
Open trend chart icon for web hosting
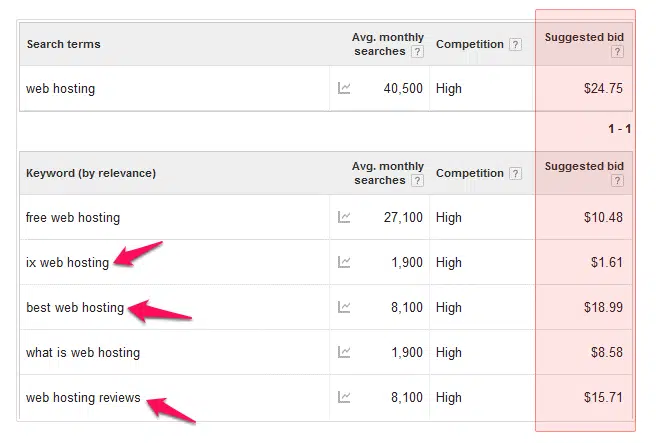tap(344, 88)
